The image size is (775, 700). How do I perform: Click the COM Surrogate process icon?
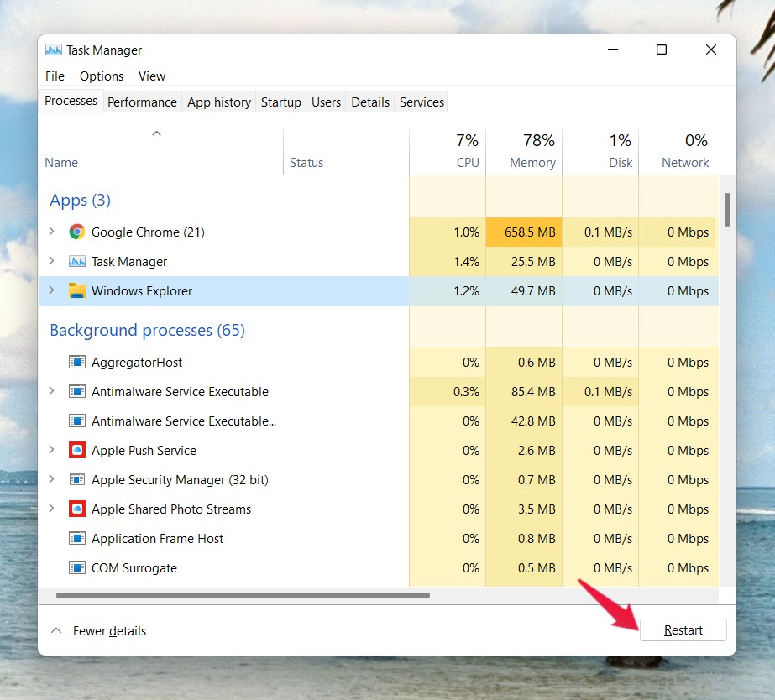[x=77, y=568]
